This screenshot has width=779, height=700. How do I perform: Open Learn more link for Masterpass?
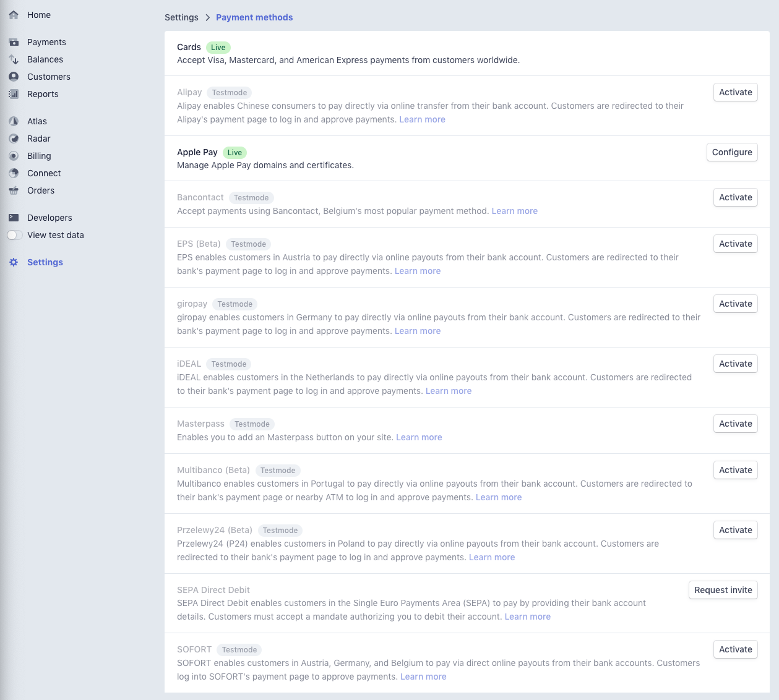[x=419, y=437]
